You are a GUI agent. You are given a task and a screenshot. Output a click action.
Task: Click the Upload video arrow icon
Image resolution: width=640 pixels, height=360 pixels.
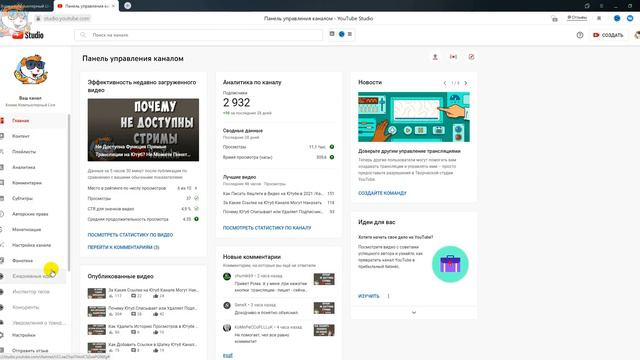pyautogui.click(x=435, y=57)
